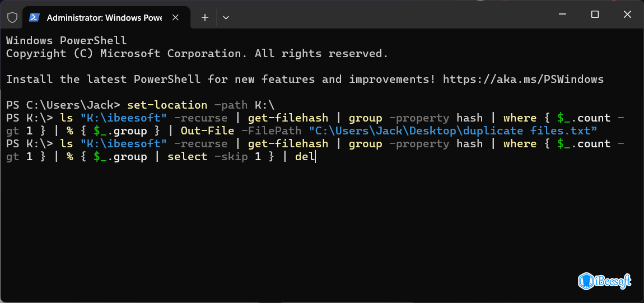Open the https://aka.ms/PSWindows link
Screen dimensions: 644x303
(x=523, y=79)
